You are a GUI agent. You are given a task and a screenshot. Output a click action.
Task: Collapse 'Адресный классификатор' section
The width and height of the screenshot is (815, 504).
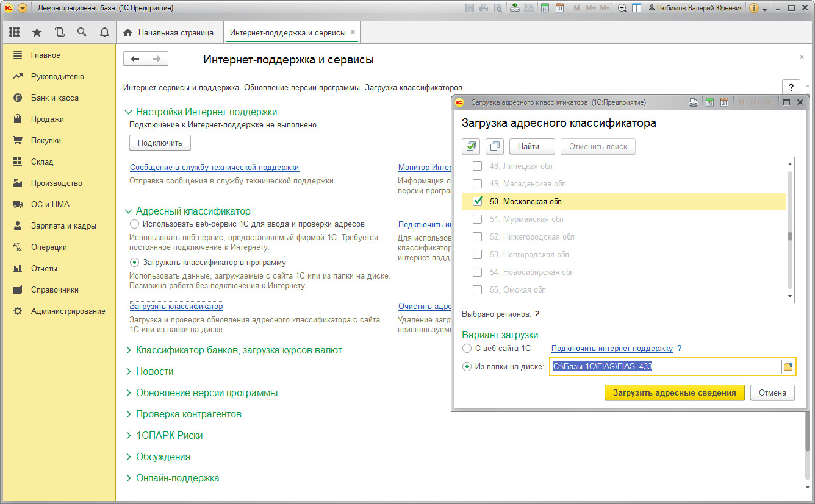[x=128, y=211]
